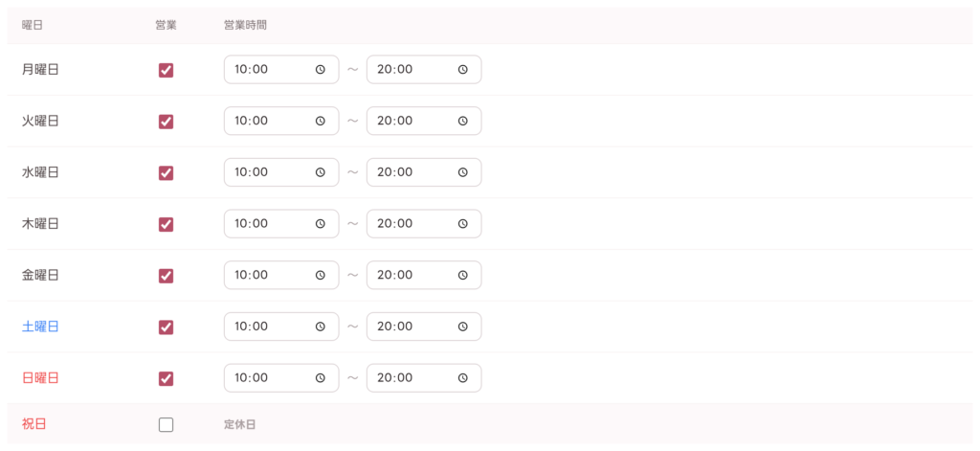Open clock picker for Saturday opening time
The image size is (980, 451).
pos(320,326)
